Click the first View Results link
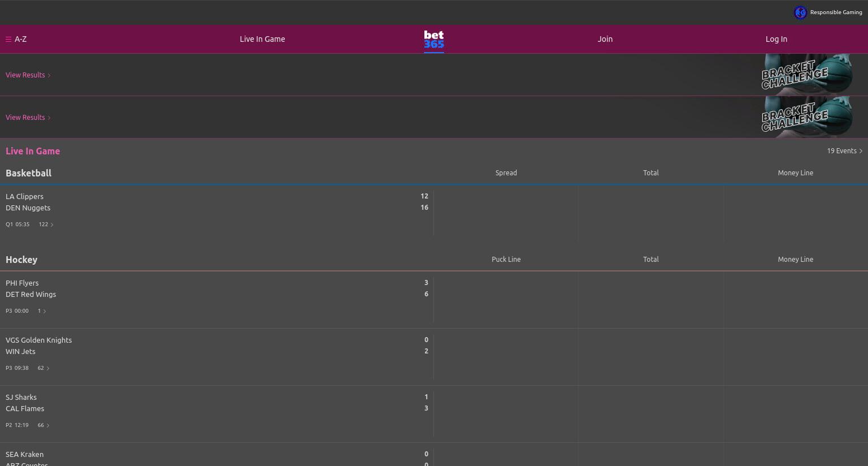This screenshot has height=466, width=868. pyautogui.click(x=28, y=75)
